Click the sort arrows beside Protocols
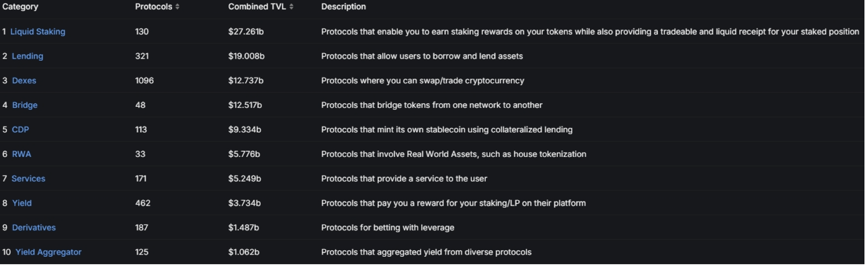This screenshot has height=266, width=868. 177,7
